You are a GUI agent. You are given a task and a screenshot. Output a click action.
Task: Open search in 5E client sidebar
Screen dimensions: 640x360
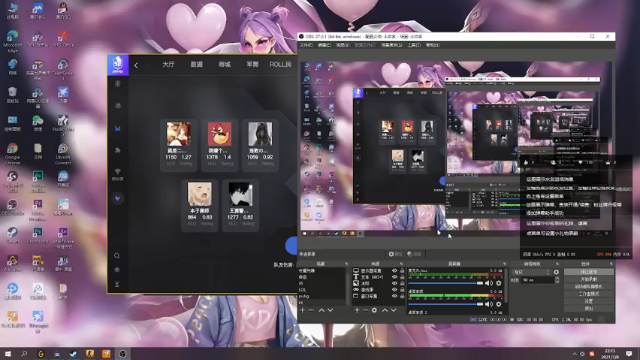click(x=117, y=256)
